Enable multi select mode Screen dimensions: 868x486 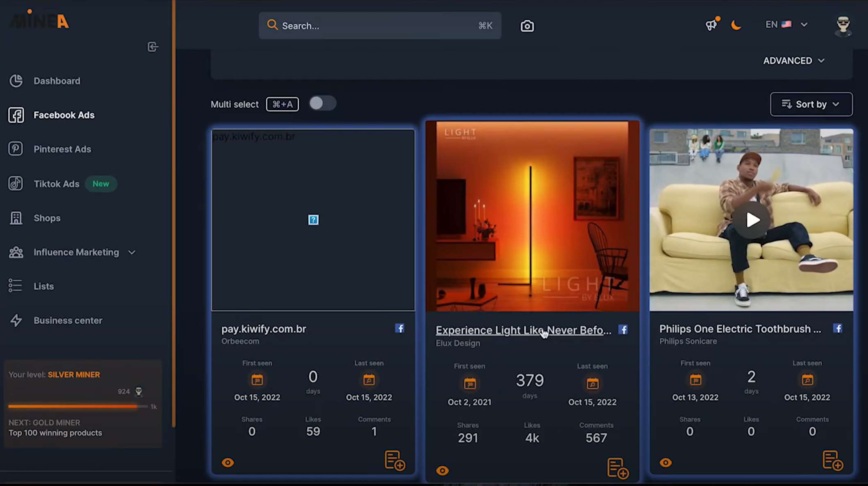322,103
